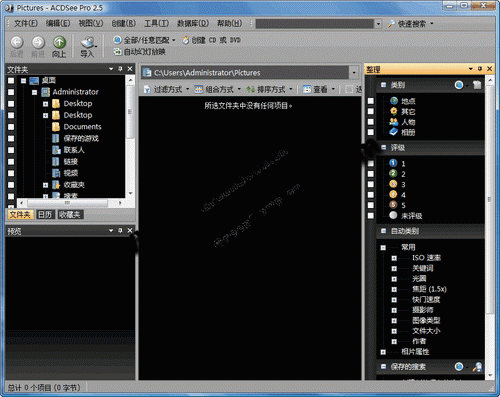
Task: Expand the ISO 速率 auto category
Action: tap(394, 258)
